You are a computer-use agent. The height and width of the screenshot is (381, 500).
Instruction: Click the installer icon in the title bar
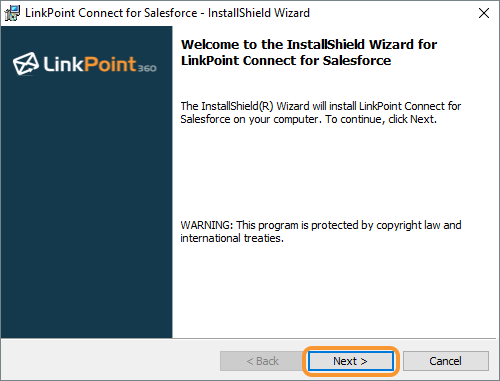12,13
